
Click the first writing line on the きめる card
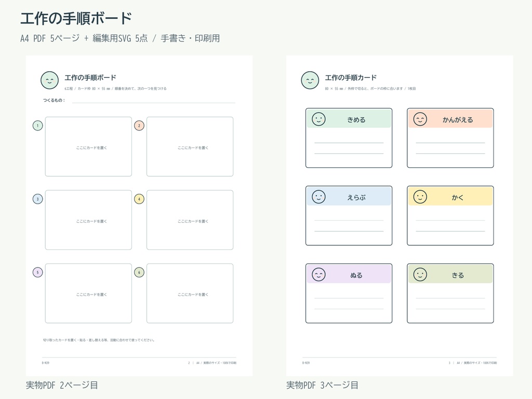pos(349,143)
